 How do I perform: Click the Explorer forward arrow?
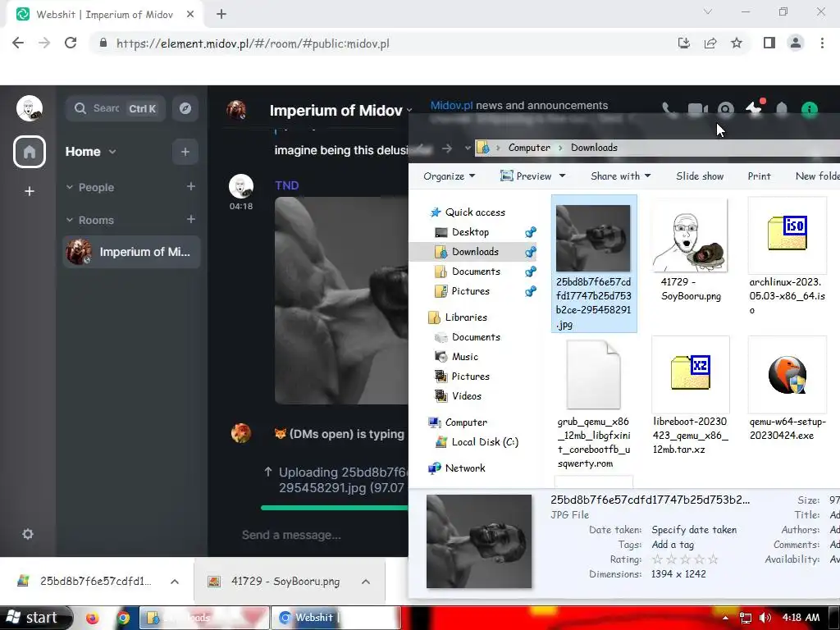pos(447,148)
